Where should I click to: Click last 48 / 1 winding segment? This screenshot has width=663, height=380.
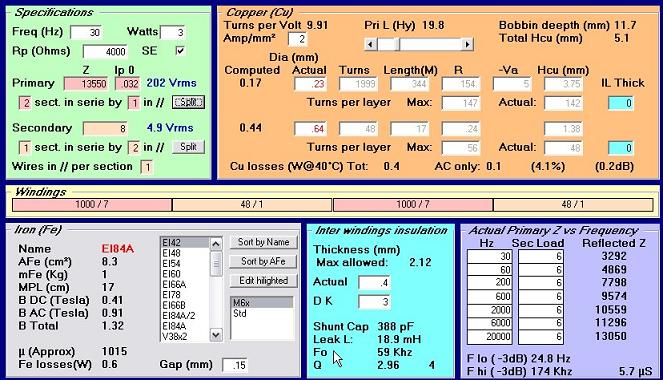pyautogui.click(x=573, y=205)
